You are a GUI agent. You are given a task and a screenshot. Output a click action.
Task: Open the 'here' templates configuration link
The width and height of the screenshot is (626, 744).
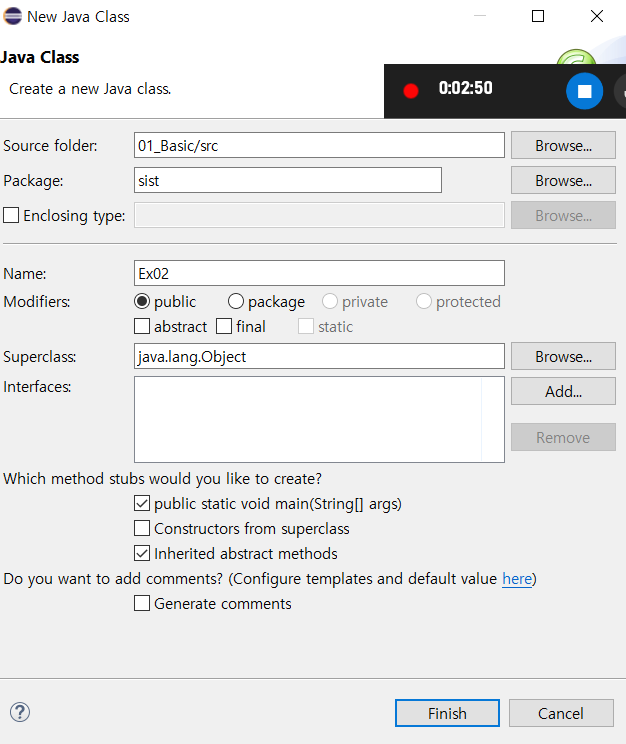(517, 579)
